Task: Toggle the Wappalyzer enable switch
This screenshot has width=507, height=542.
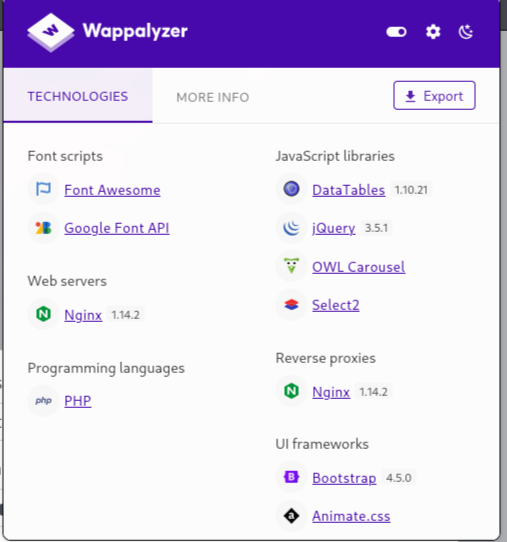Action: coord(396,32)
